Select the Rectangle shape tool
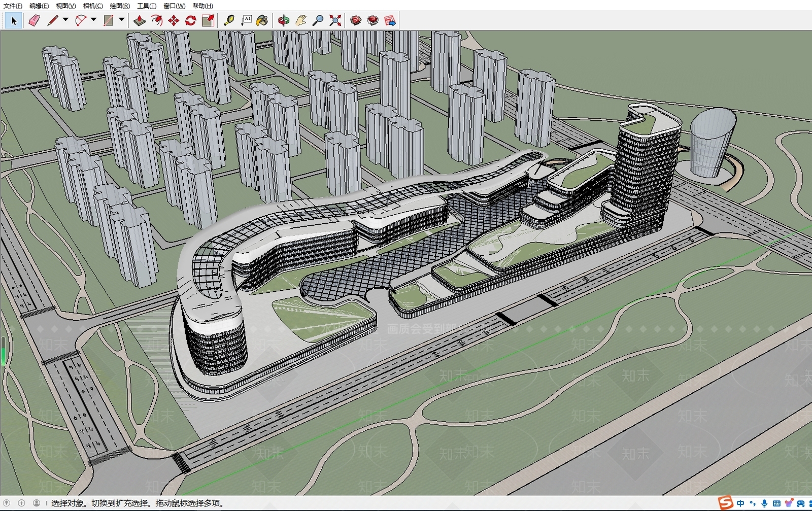Screen dimensions: 812x511 [x=108, y=21]
